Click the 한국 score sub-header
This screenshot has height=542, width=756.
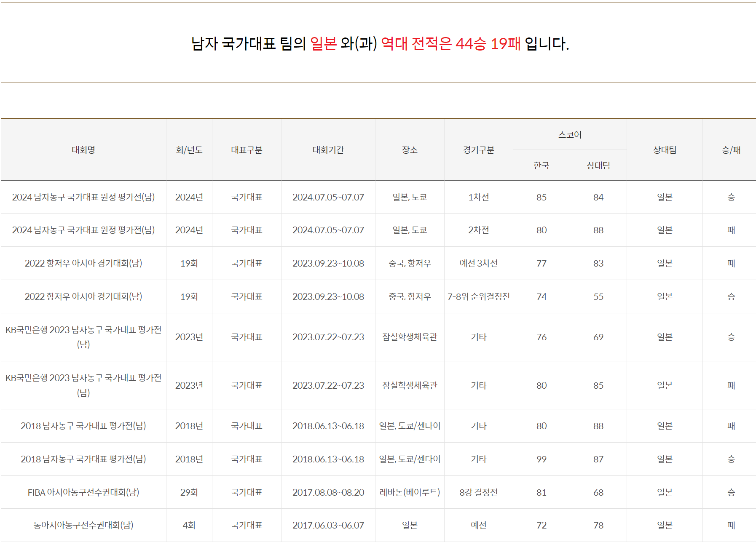(541, 166)
